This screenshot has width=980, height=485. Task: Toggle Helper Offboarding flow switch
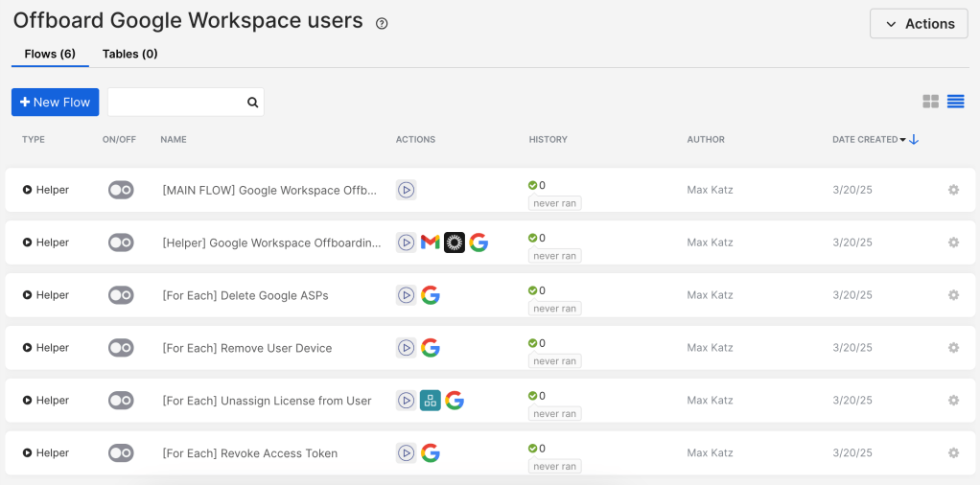click(x=121, y=242)
